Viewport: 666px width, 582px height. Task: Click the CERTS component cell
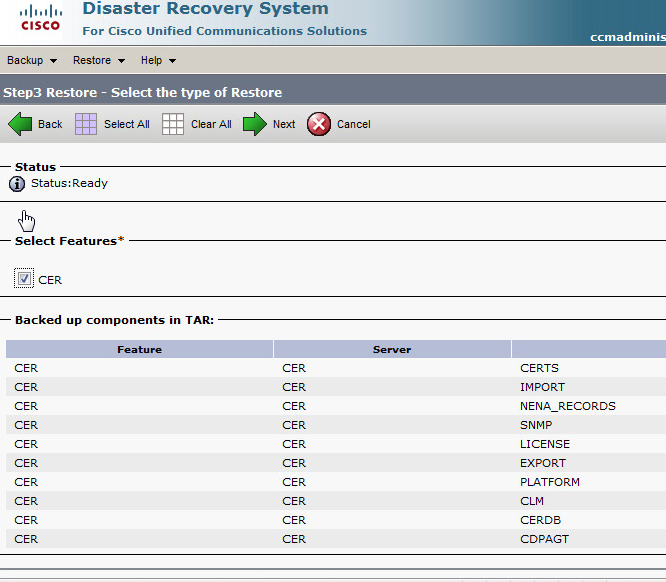pos(539,368)
